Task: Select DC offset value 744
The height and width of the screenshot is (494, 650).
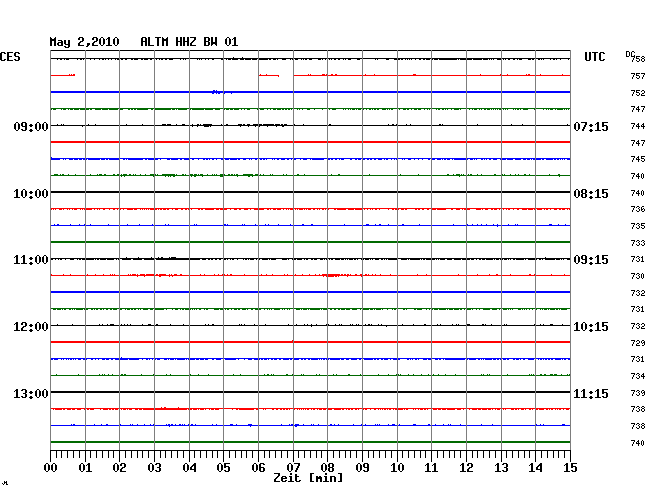Action: pyautogui.click(x=638, y=126)
